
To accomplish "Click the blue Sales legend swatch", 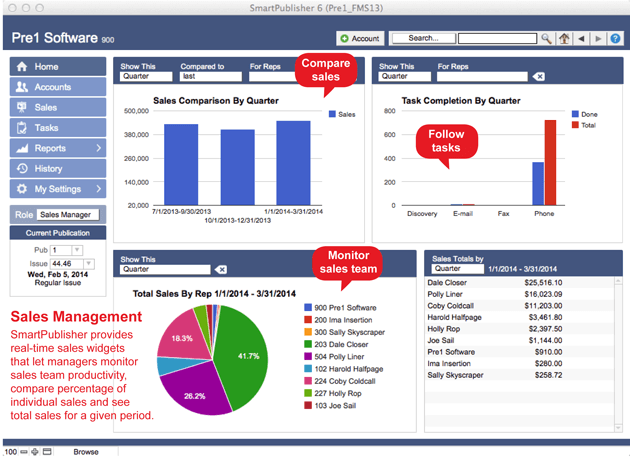I will pyautogui.click(x=332, y=114).
